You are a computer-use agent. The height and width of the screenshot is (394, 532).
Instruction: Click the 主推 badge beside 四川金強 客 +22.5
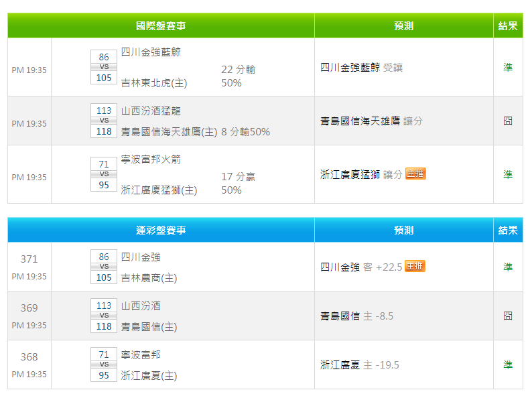[x=415, y=266]
